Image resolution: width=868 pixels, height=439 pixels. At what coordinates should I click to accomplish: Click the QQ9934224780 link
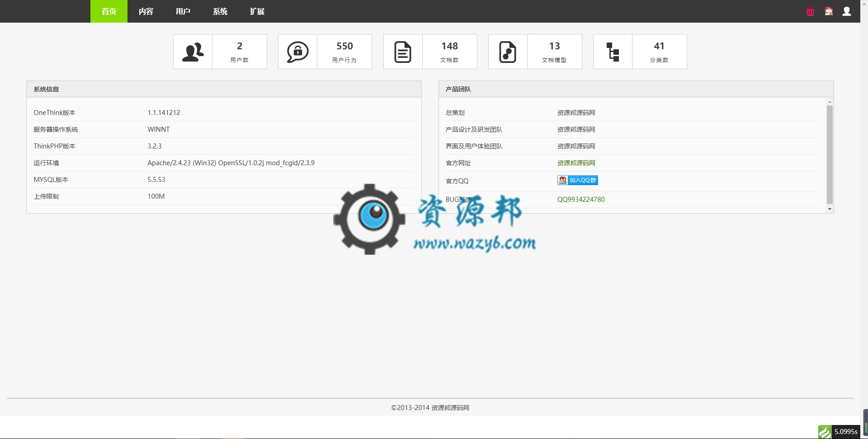581,200
